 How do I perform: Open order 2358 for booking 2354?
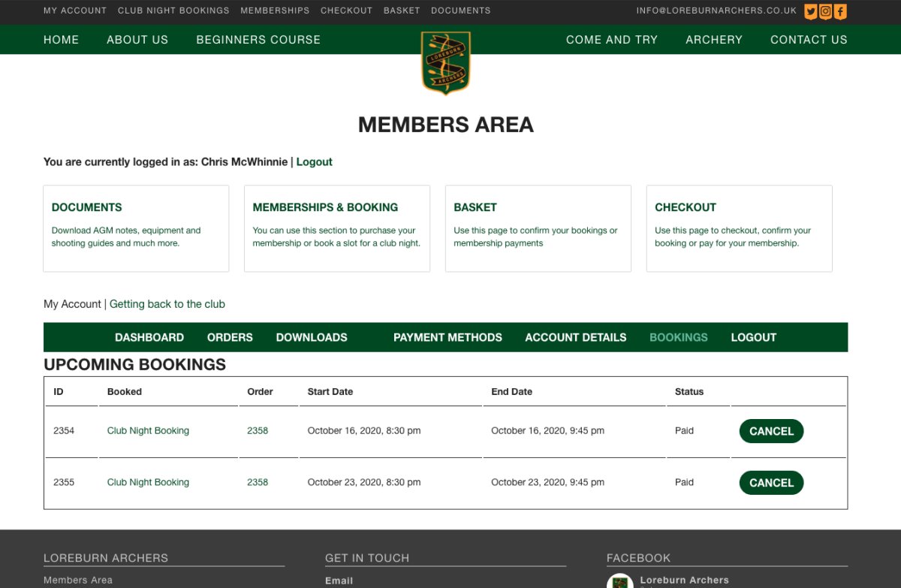[258, 431]
